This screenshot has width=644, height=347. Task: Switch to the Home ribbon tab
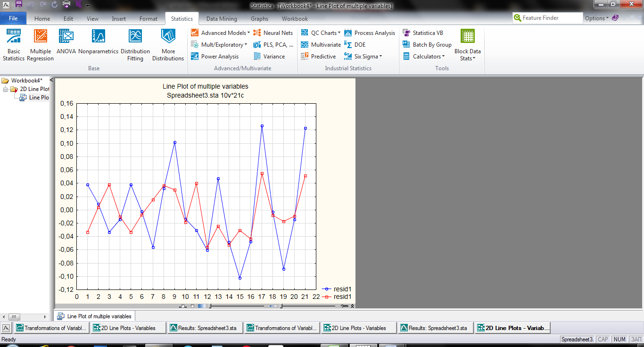[42, 19]
